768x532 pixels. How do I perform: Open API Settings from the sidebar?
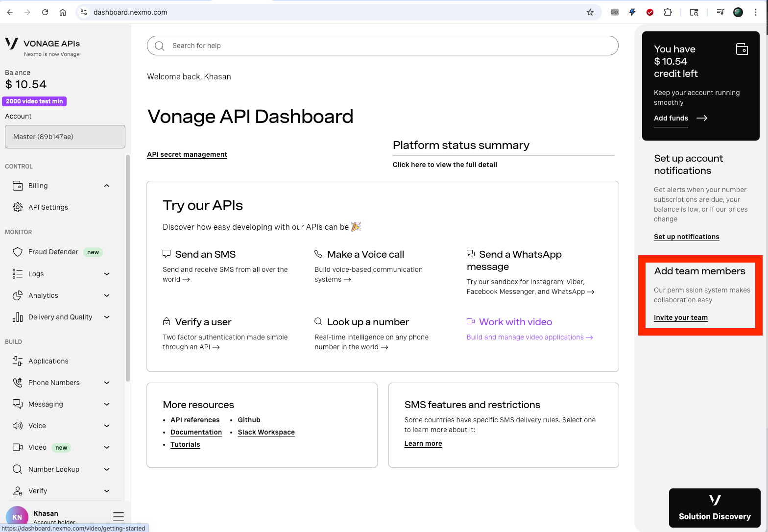coord(48,207)
